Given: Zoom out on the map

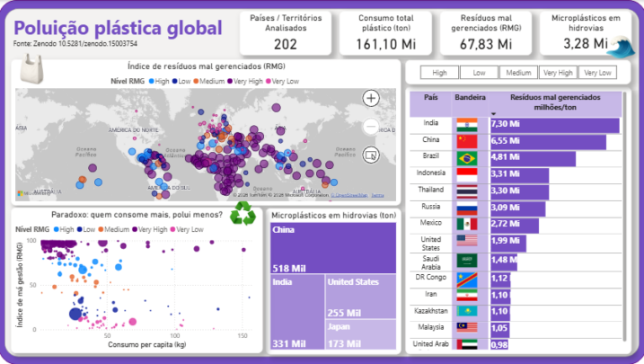Looking at the screenshot, I should coord(370,127).
